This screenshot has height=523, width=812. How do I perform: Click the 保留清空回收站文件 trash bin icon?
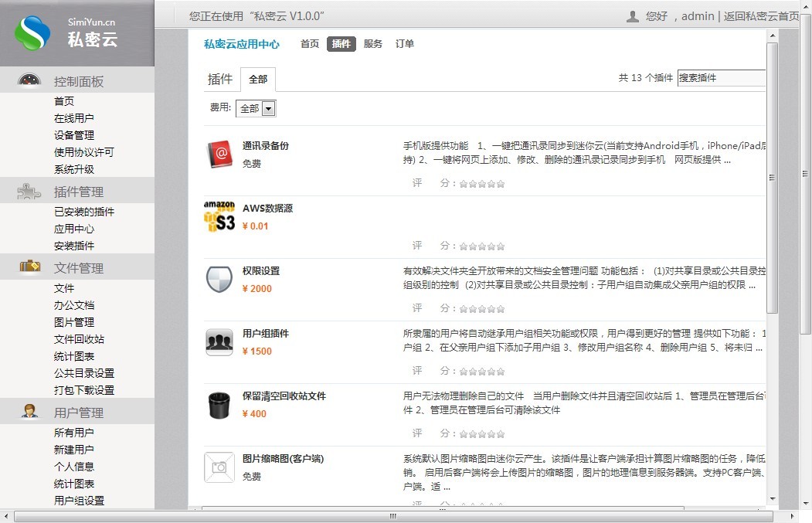tap(219, 405)
